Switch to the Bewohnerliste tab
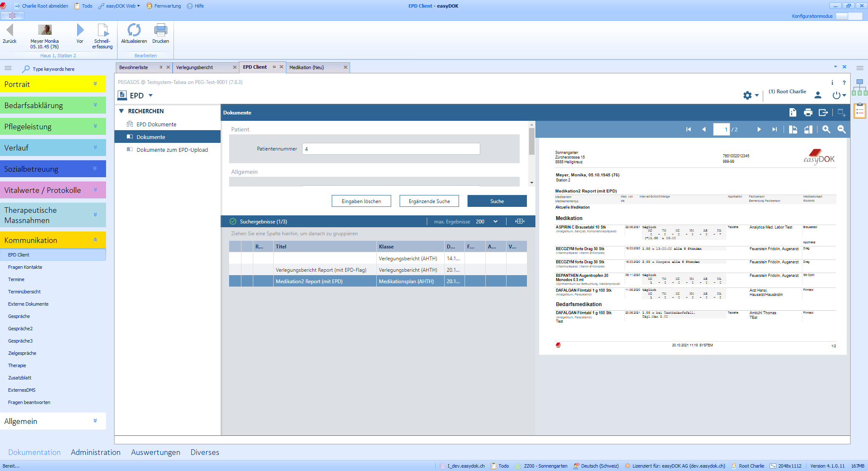The height and width of the screenshot is (471, 868). point(134,67)
